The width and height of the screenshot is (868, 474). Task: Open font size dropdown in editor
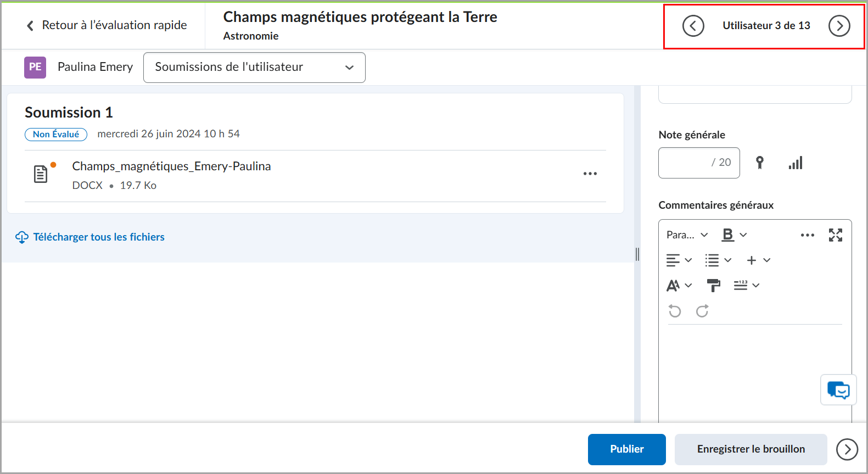click(x=679, y=286)
